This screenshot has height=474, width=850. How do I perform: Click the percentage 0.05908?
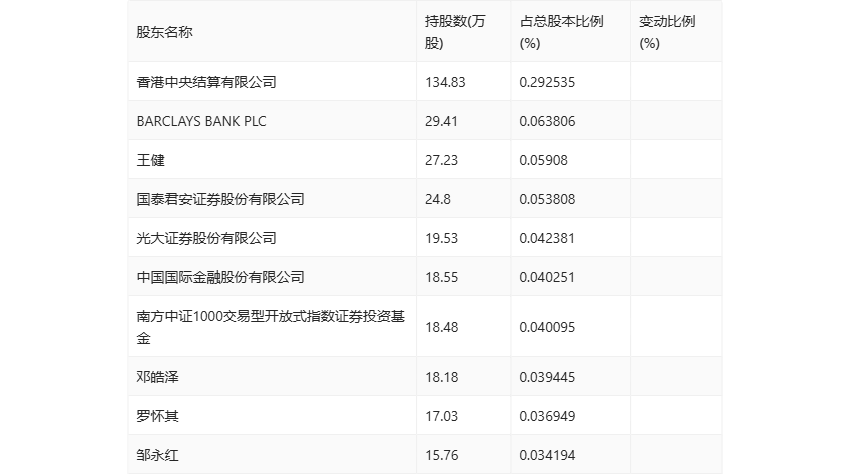coord(543,160)
